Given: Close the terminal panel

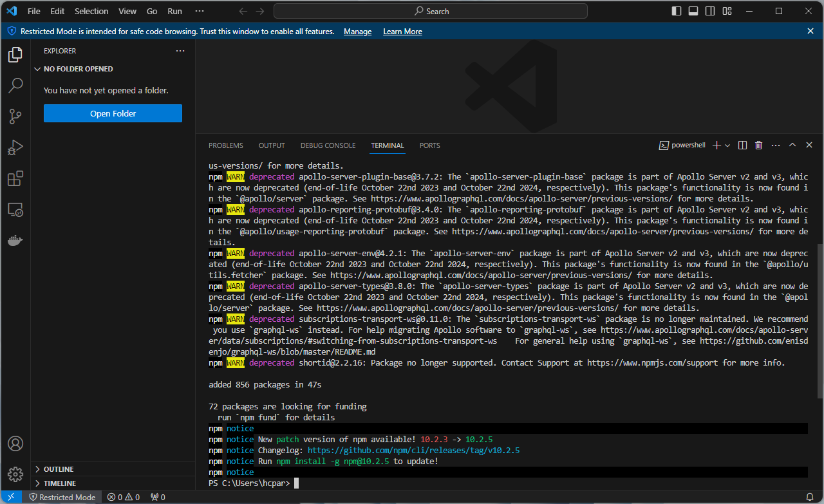Looking at the screenshot, I should (x=809, y=145).
